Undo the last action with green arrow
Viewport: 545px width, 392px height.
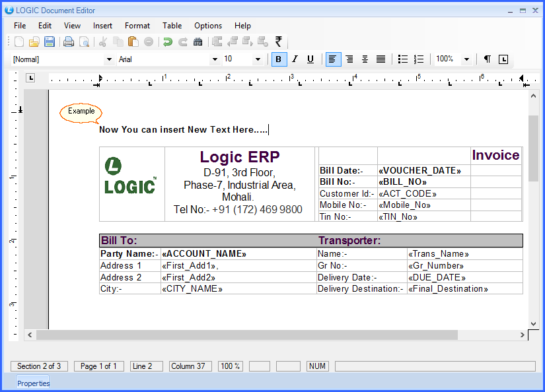[x=168, y=42]
